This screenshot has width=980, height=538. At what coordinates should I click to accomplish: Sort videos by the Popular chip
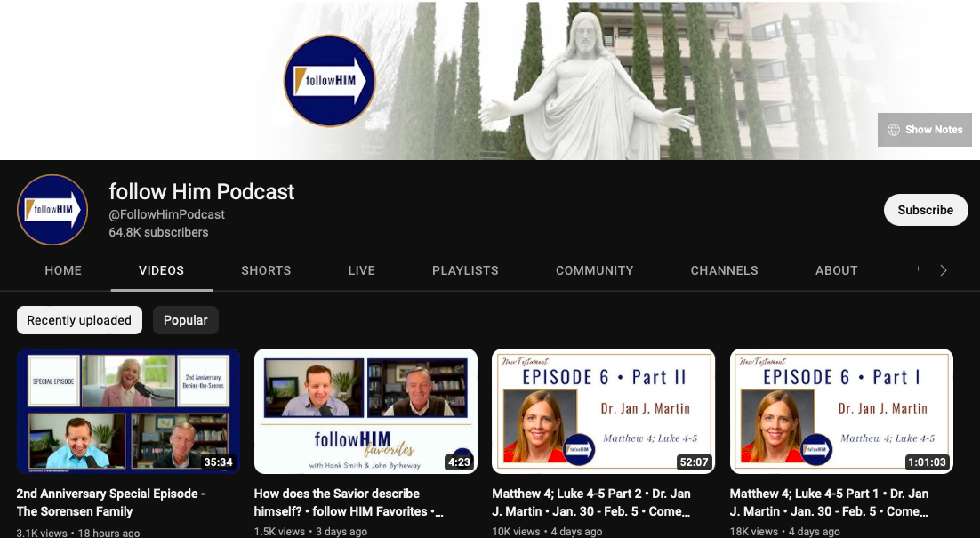tap(186, 320)
